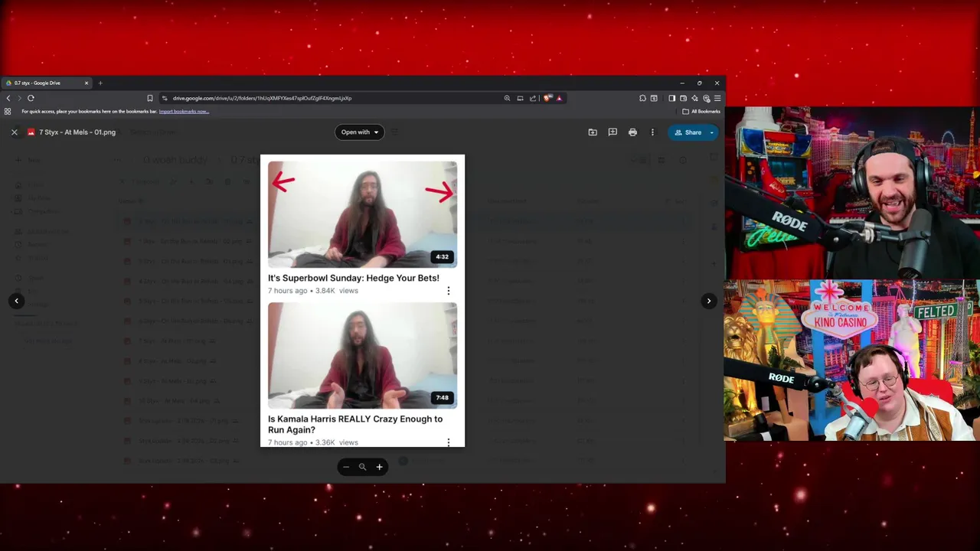The image size is (980, 551).
Task: Open the browser hamburger menu
Action: [717, 98]
